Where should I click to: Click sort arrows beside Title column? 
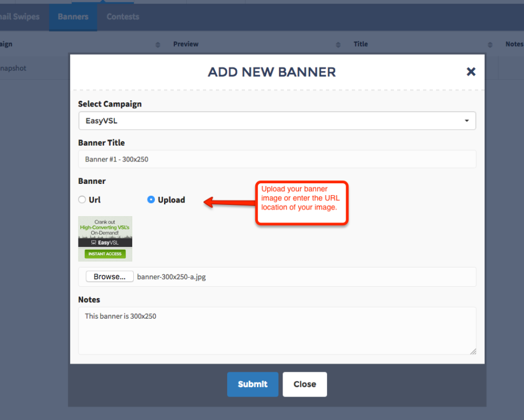point(490,44)
